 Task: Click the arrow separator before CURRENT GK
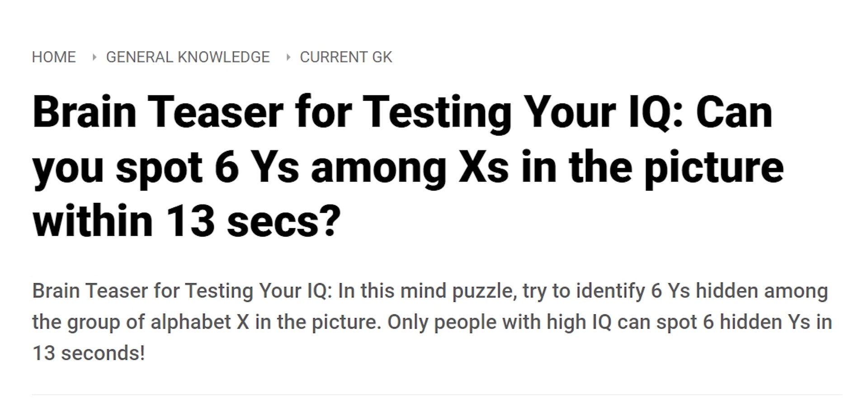(288, 57)
